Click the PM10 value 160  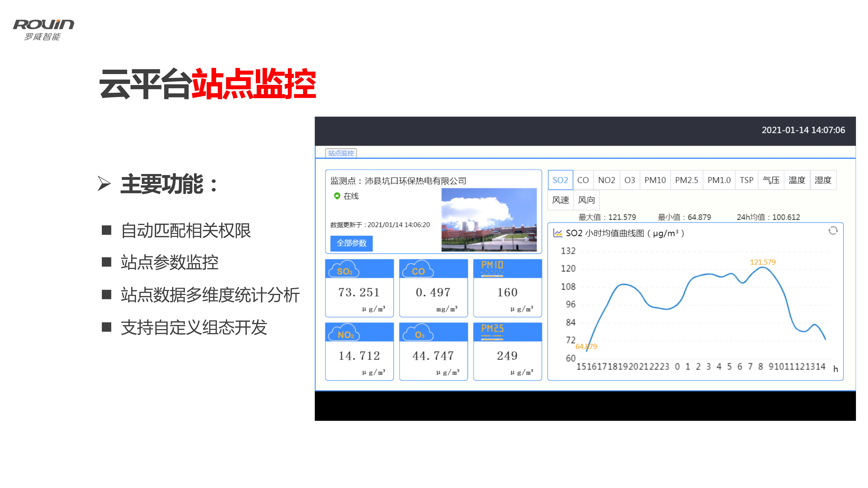pyautogui.click(x=507, y=292)
